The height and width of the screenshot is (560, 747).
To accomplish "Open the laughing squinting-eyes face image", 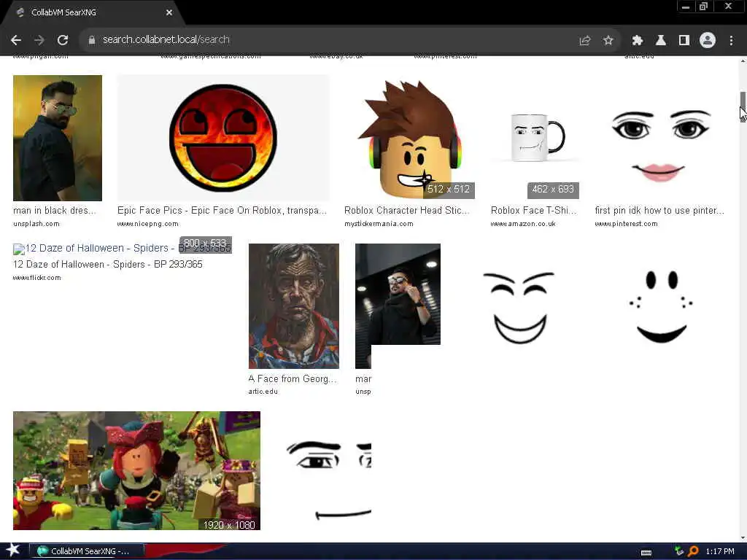I will [x=519, y=307].
